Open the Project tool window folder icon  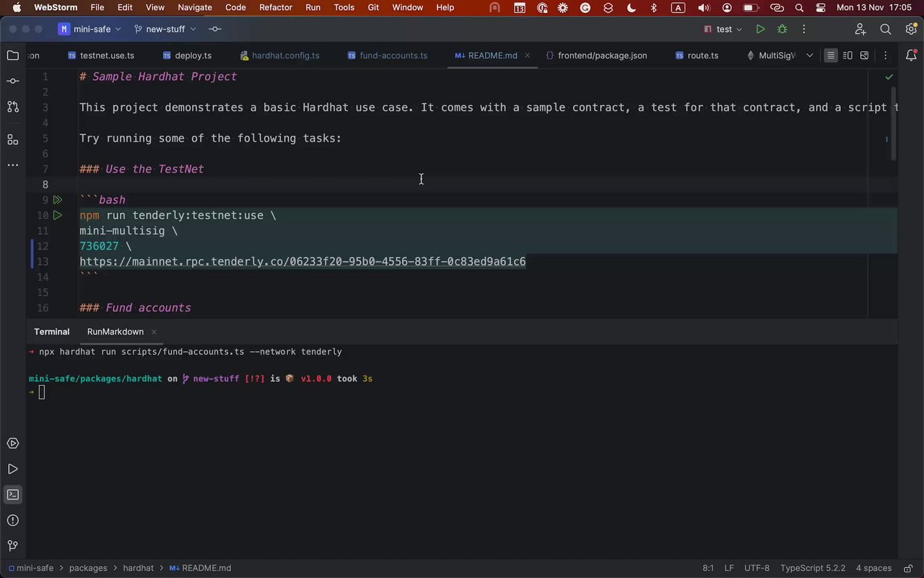[x=12, y=56]
